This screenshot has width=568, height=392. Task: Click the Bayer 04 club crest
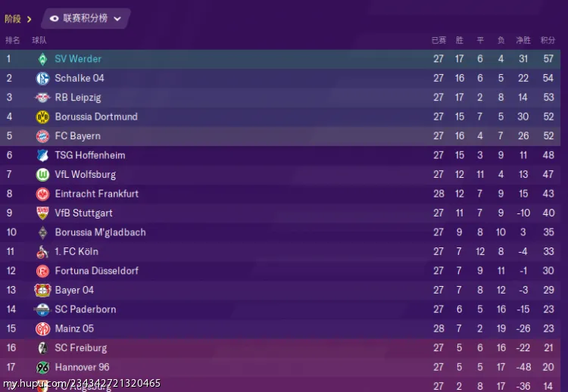point(42,291)
